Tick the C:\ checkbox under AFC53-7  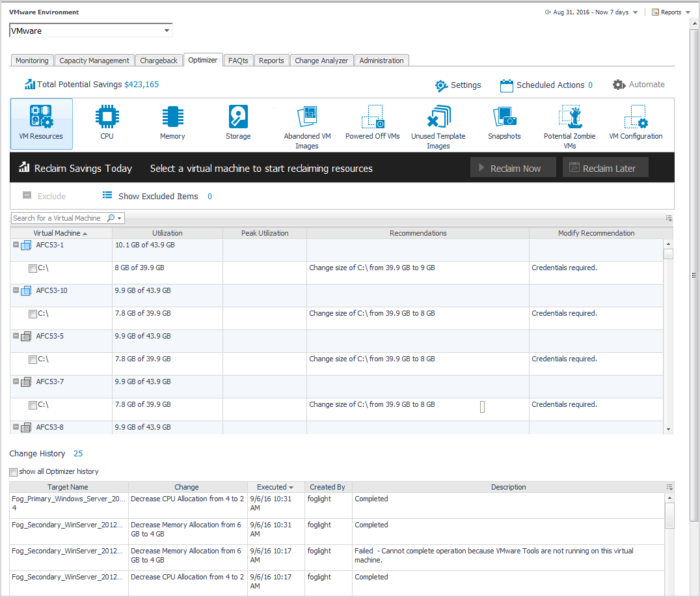click(33, 405)
